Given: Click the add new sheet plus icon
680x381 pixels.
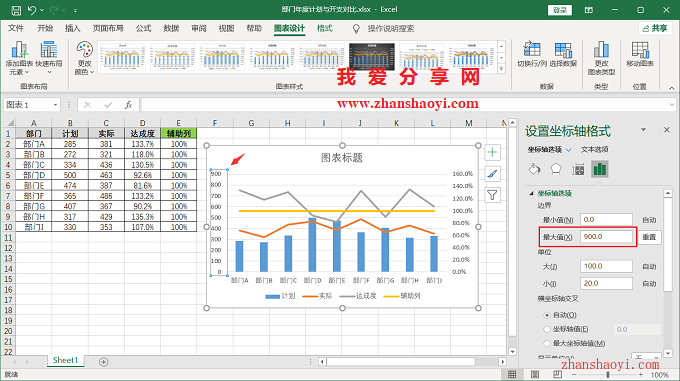Looking at the screenshot, I should tap(103, 361).
